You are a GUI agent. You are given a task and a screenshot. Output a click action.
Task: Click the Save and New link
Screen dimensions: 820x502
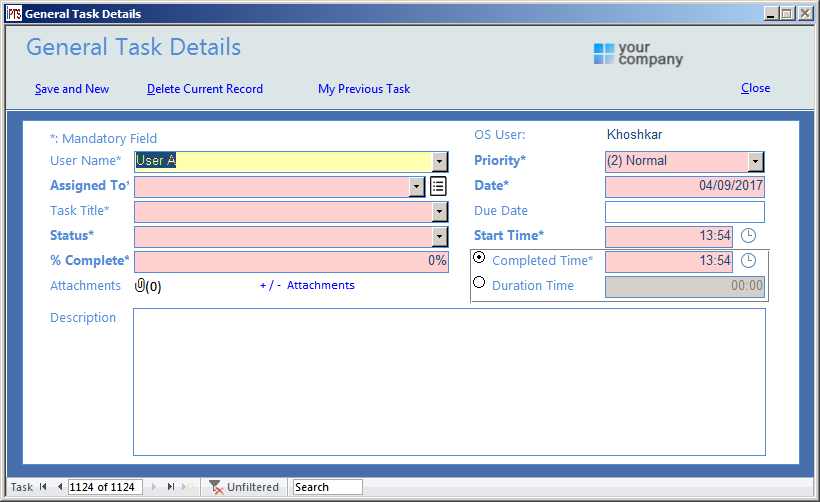pyautogui.click(x=72, y=89)
